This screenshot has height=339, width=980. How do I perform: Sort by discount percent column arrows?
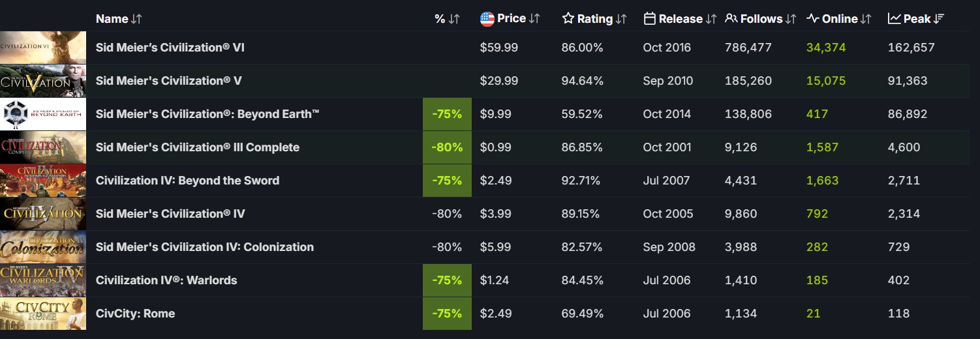coord(454,20)
